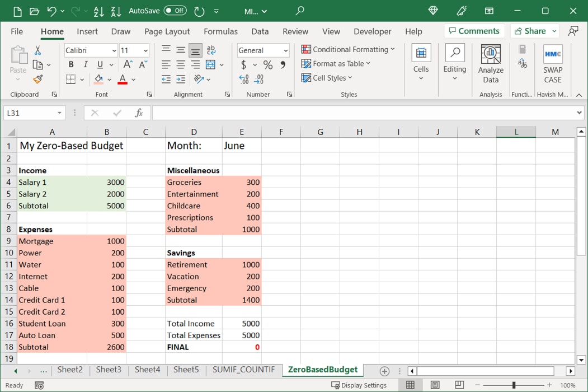Screen dimensions: 588x392
Task: Open the Font Color swatch dropdown
Action: coord(133,79)
